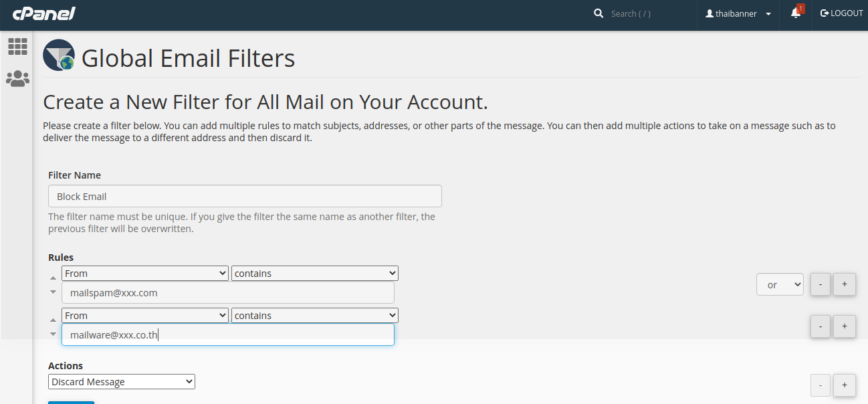Open the thaibanner user menu
This screenshot has width=868, height=404.
738,13
